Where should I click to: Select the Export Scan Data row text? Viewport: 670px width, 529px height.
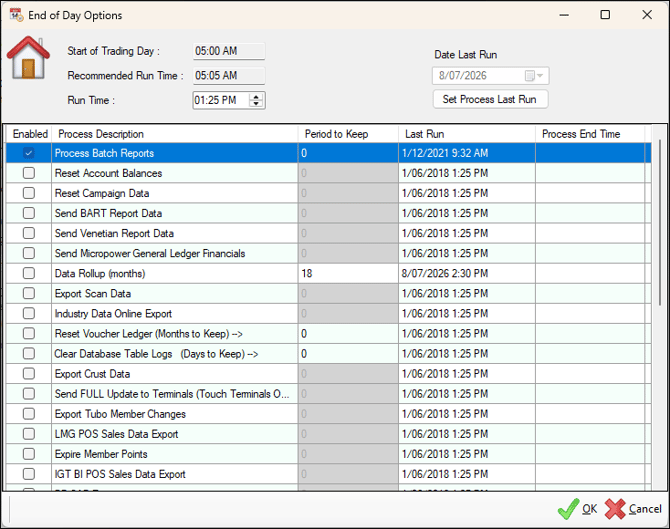point(93,294)
